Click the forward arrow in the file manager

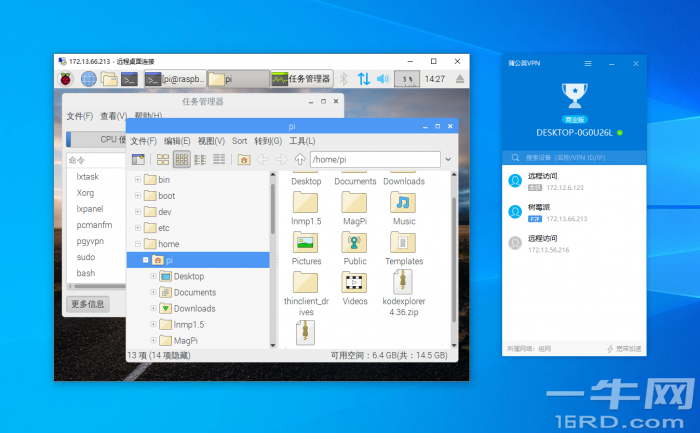point(281,159)
